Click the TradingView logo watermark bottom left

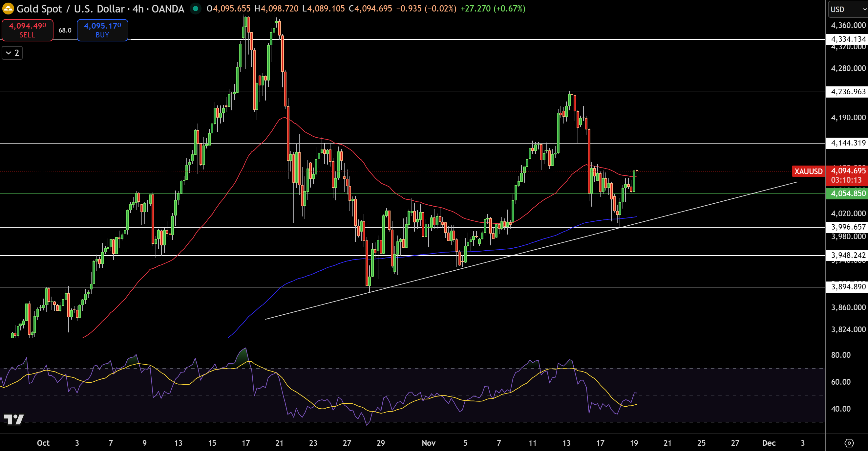pos(14,419)
